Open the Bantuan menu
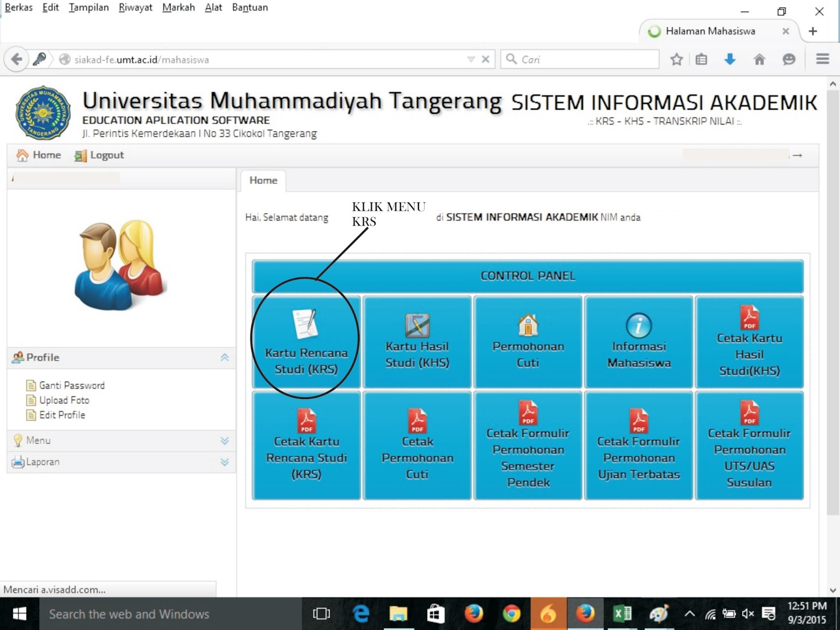This screenshot has width=840, height=630. (x=250, y=7)
